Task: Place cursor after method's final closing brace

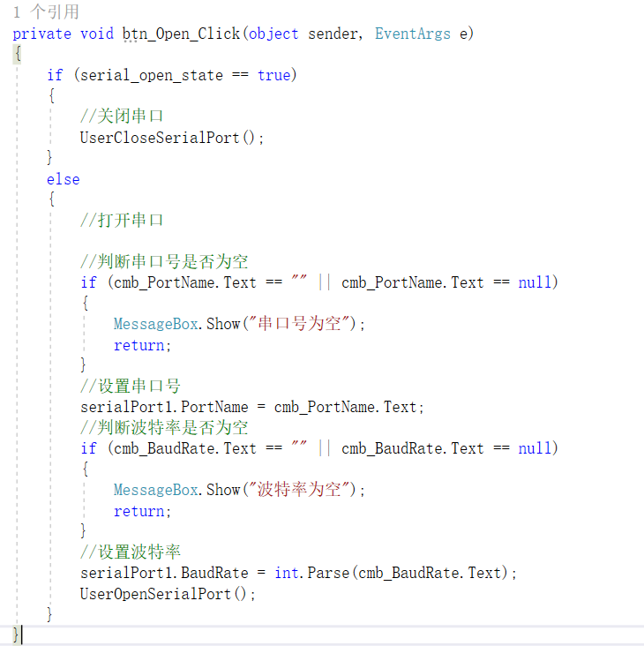Action: pyautogui.click(x=20, y=635)
